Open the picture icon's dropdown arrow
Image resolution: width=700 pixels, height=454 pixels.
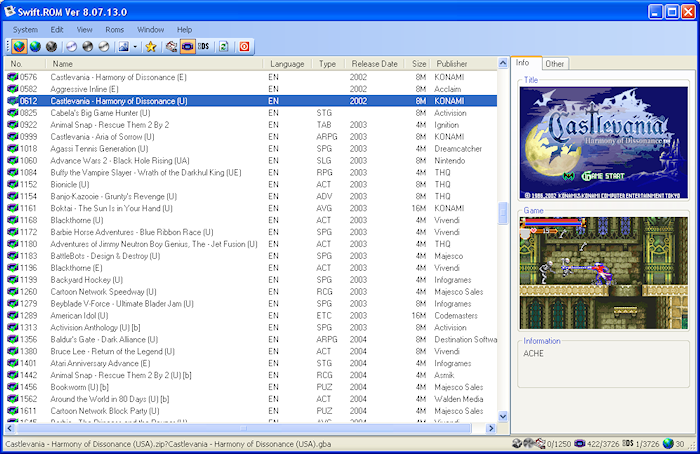click(x=135, y=46)
